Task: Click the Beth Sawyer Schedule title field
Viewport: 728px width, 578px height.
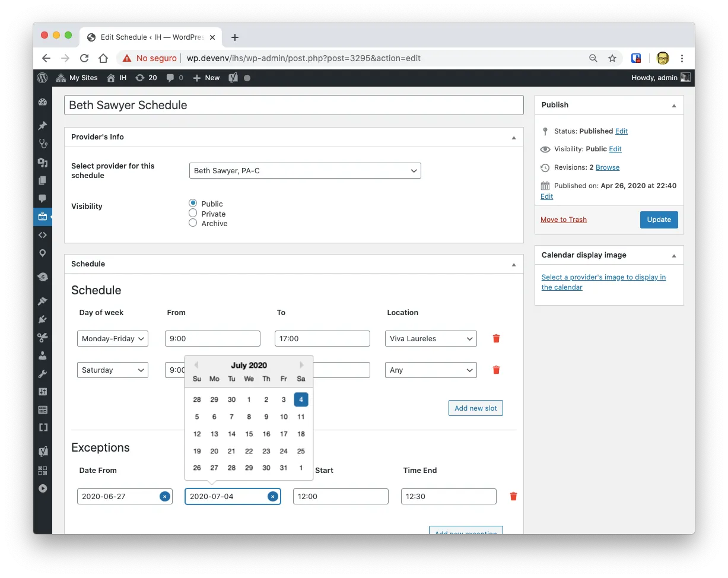Action: pyautogui.click(x=294, y=105)
